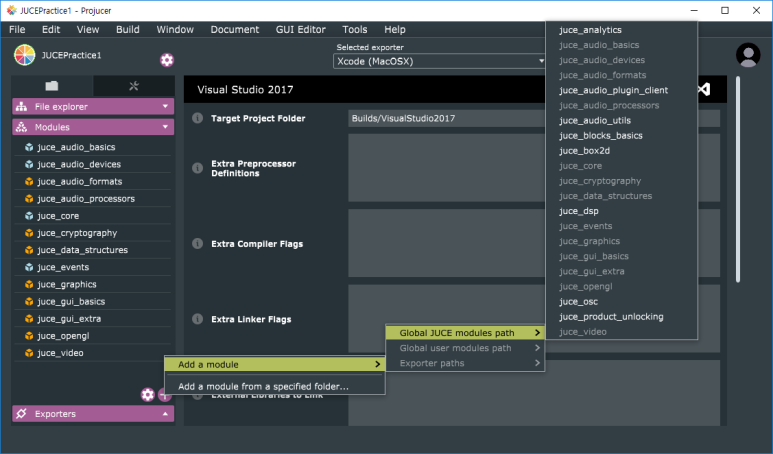This screenshot has width=773, height=454.
Task: Open the GUI Editor menu
Action: coord(301,30)
